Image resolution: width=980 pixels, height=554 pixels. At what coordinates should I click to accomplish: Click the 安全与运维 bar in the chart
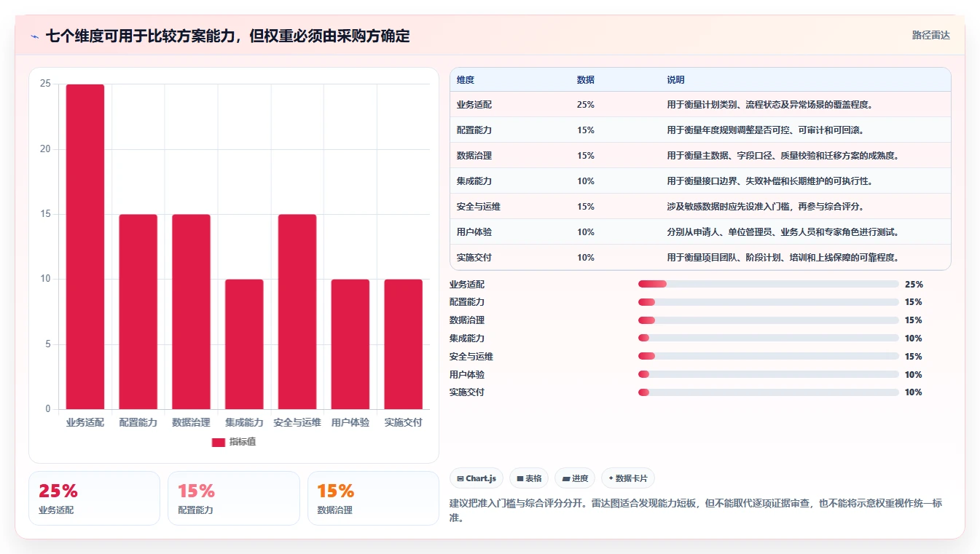[x=297, y=312]
